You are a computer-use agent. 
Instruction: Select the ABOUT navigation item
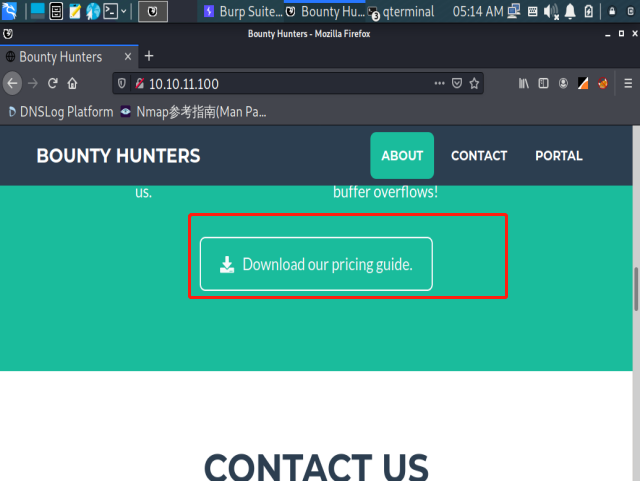coord(402,156)
